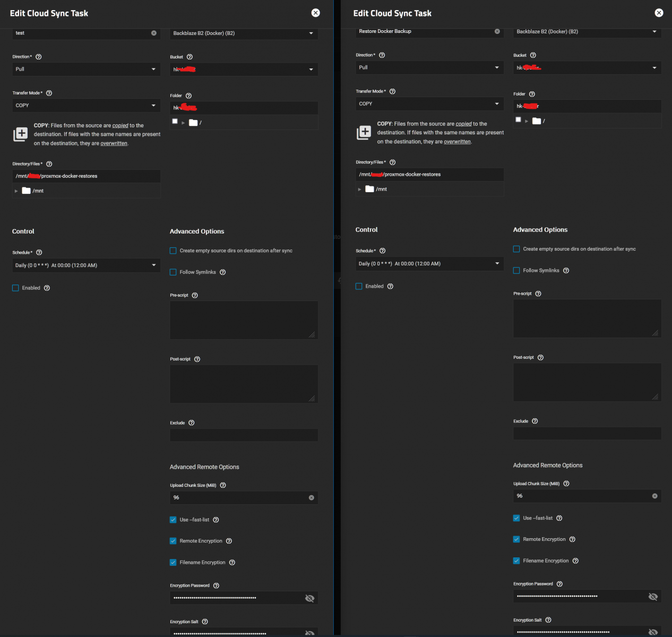Expand the /mnt tree node in left dialog

click(x=16, y=191)
